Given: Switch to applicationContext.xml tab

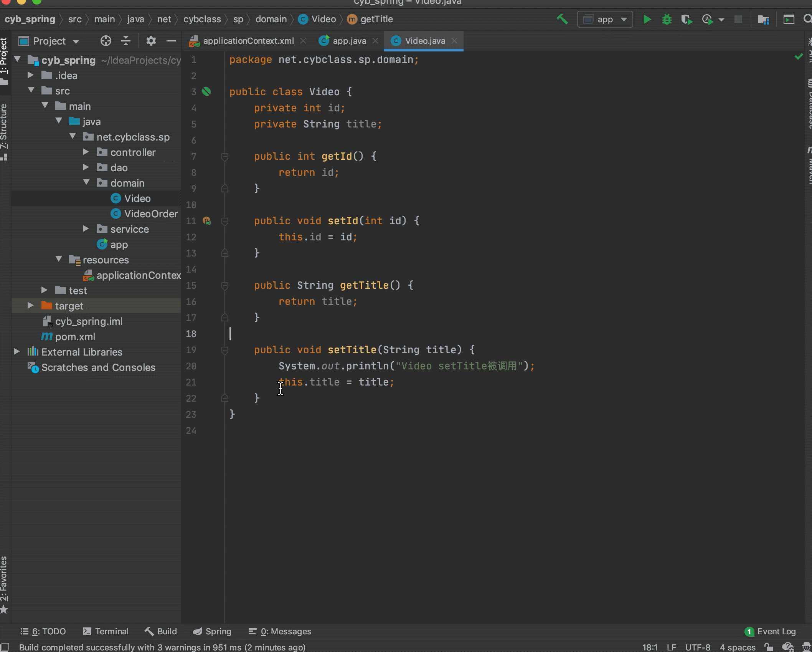Looking at the screenshot, I should pyautogui.click(x=248, y=41).
